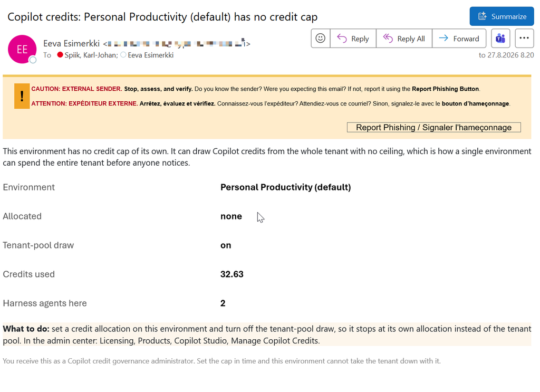
Task: Reply to this email
Action: tap(353, 38)
